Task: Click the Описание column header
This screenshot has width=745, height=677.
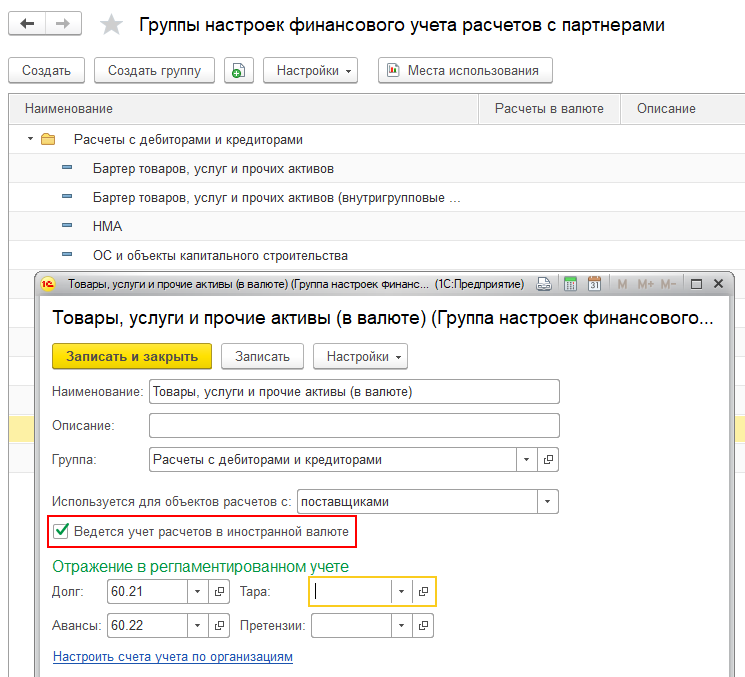Action: click(x=683, y=109)
